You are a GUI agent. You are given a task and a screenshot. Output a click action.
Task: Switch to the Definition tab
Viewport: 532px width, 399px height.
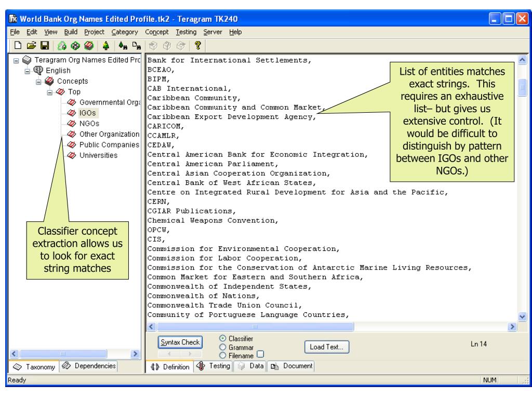click(170, 367)
